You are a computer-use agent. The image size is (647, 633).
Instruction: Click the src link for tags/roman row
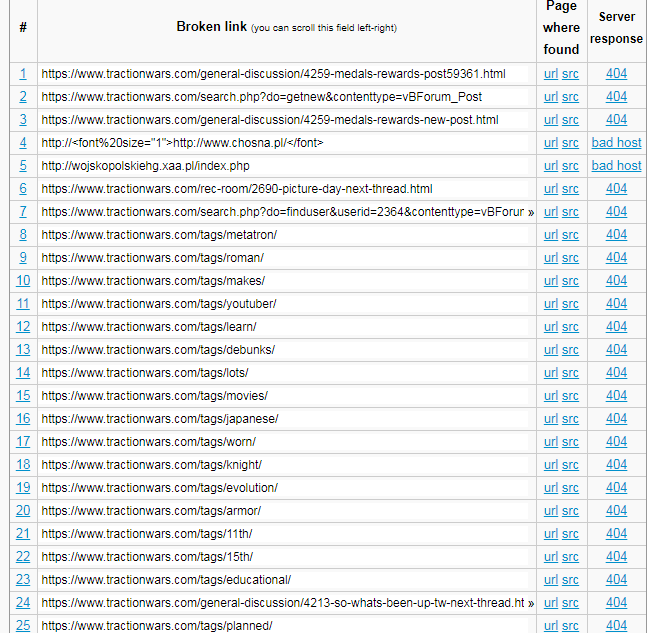click(x=570, y=258)
